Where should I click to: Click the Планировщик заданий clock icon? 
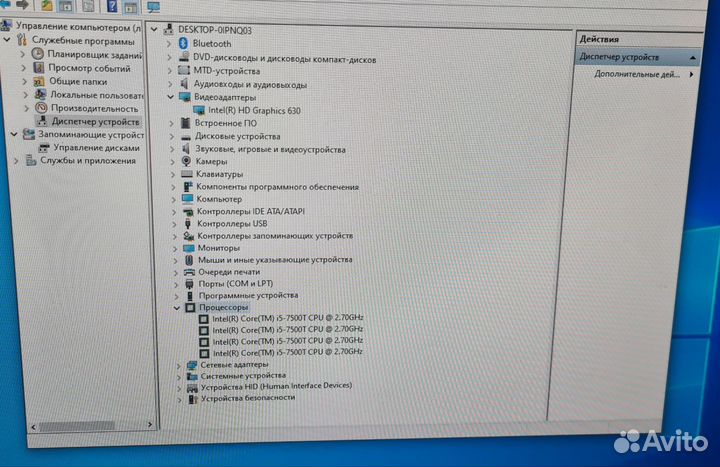[38, 54]
